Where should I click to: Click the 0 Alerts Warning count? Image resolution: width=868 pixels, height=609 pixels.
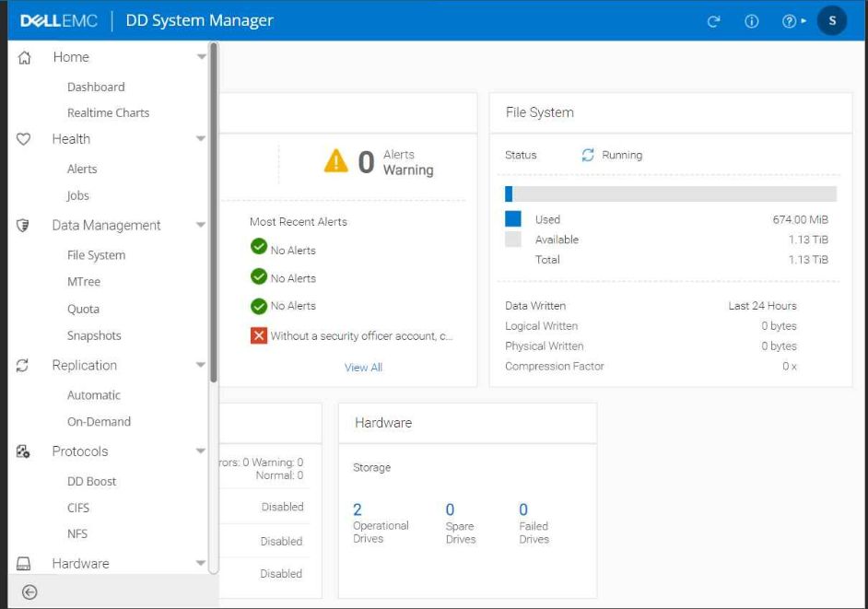(367, 162)
